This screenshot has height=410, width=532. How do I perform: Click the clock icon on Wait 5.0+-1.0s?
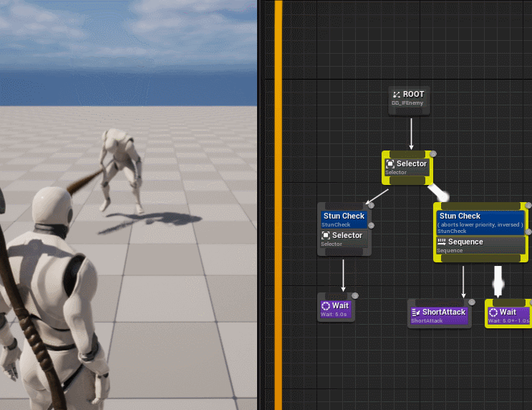[x=493, y=313]
